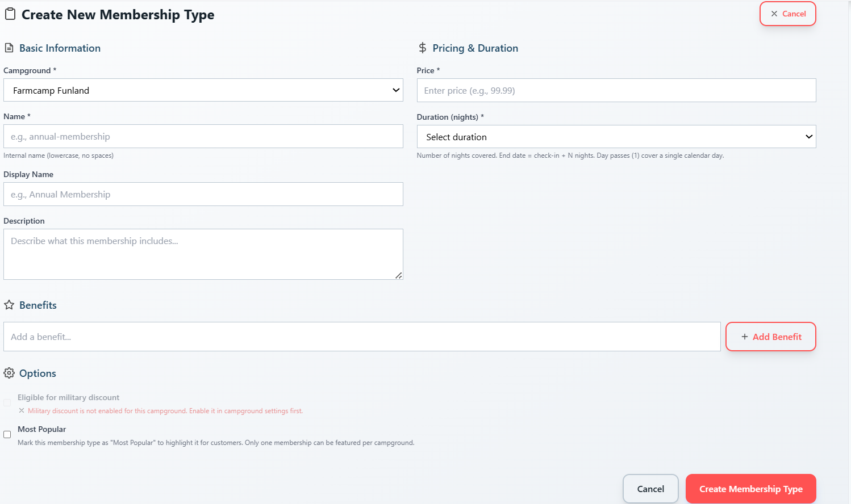The width and height of the screenshot is (851, 504).
Task: Click the gear icon beside Options heading
Action: 9,373
